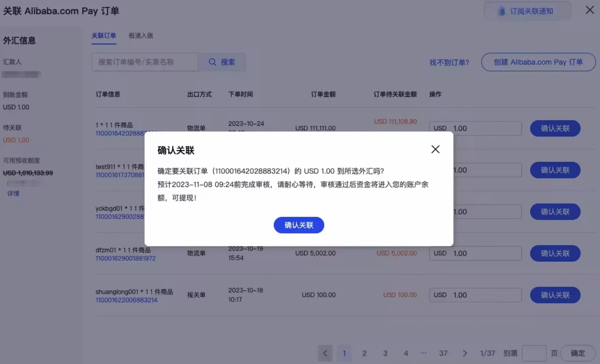Image resolution: width=600 pixels, height=364 pixels.
Task: Click the 详情 link in sidebar
Action: click(13, 194)
